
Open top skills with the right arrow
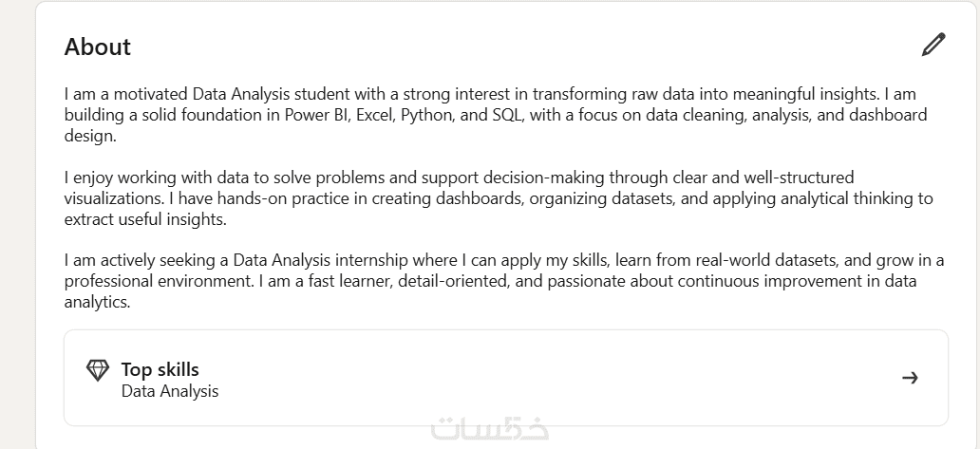pyautogui.click(x=910, y=378)
